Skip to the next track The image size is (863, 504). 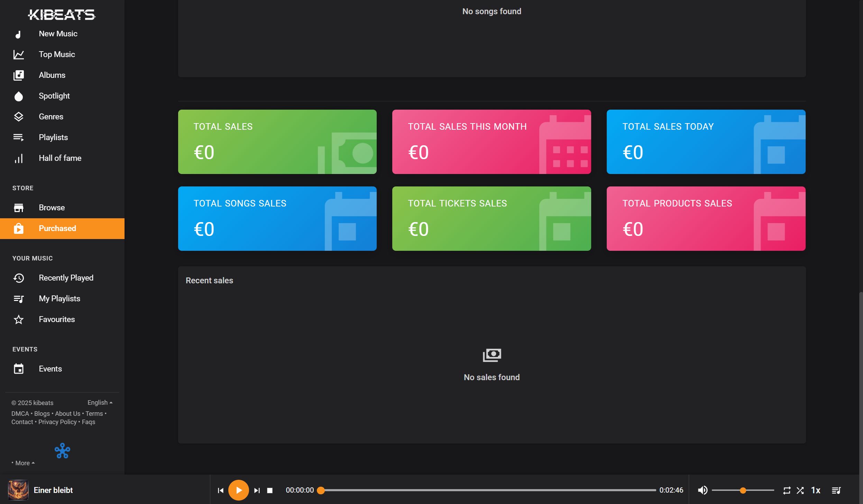click(257, 490)
